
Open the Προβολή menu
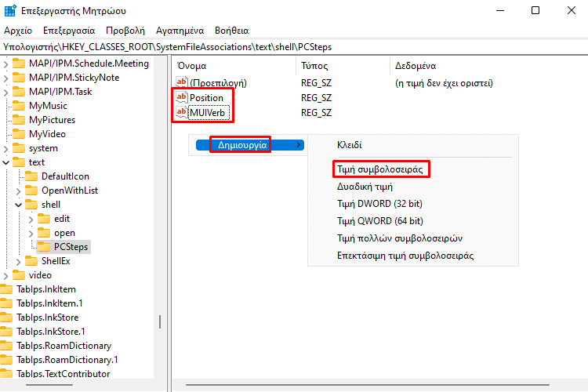(x=125, y=31)
